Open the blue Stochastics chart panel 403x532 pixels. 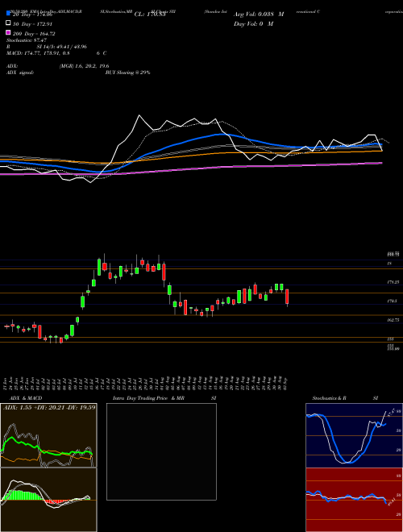click(354, 435)
